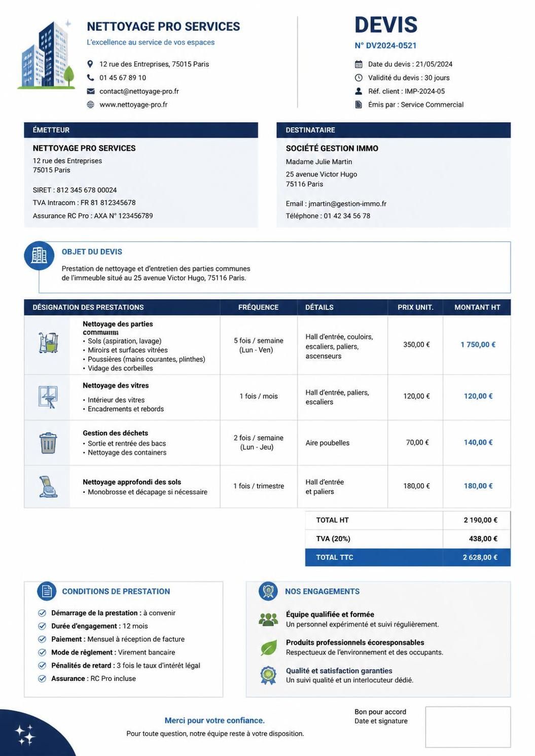Click the 5 fois / semaine frequency cell

(259, 345)
